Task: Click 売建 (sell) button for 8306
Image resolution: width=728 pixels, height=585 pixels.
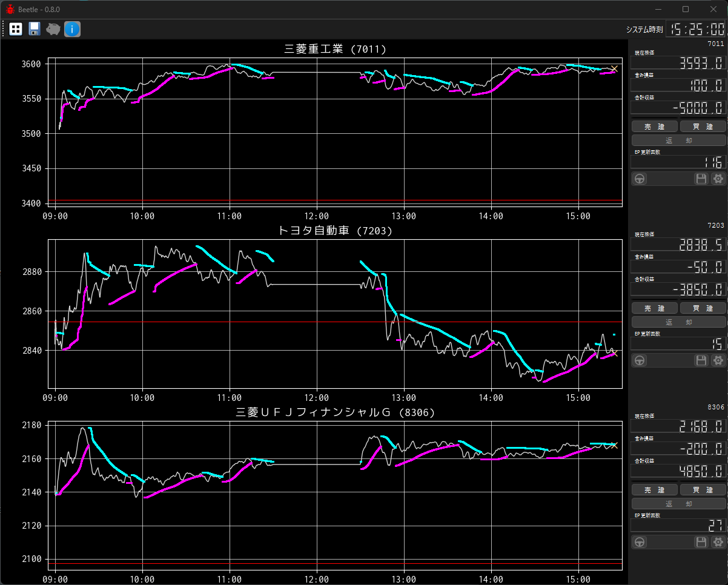Action: click(654, 490)
